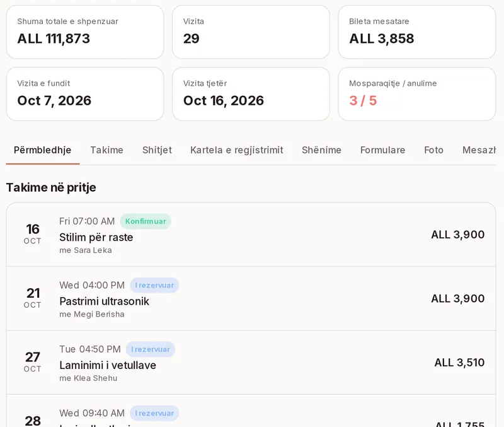Click the Bileta mesatare card
Image resolution: width=504 pixels, height=427 pixels.
[x=417, y=32]
